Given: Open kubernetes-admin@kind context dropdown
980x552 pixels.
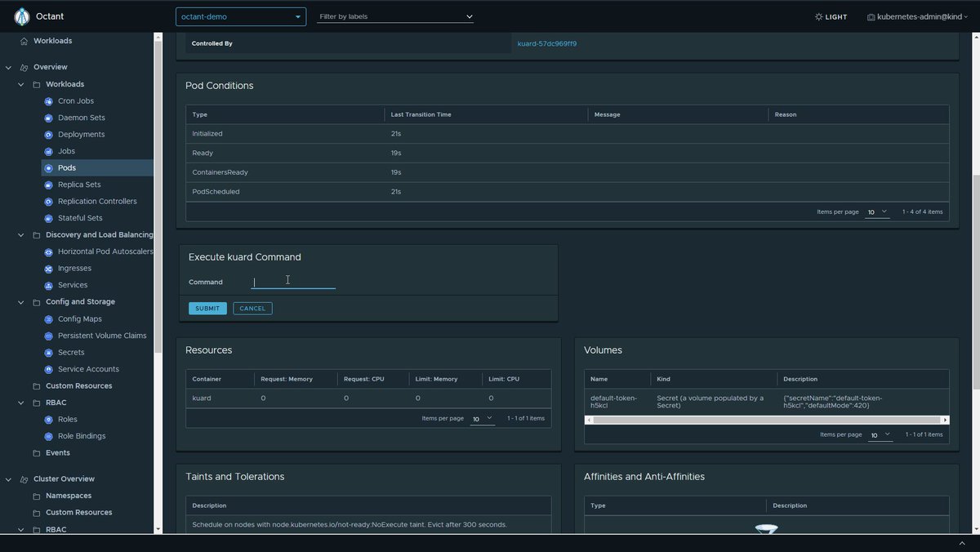Looking at the screenshot, I should tap(918, 16).
